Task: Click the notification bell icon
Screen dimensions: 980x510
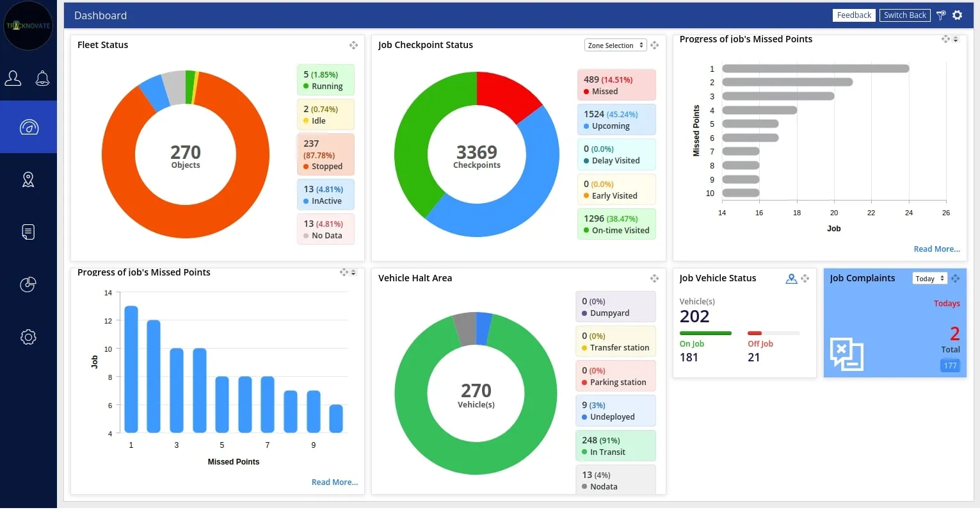Action: coord(42,78)
